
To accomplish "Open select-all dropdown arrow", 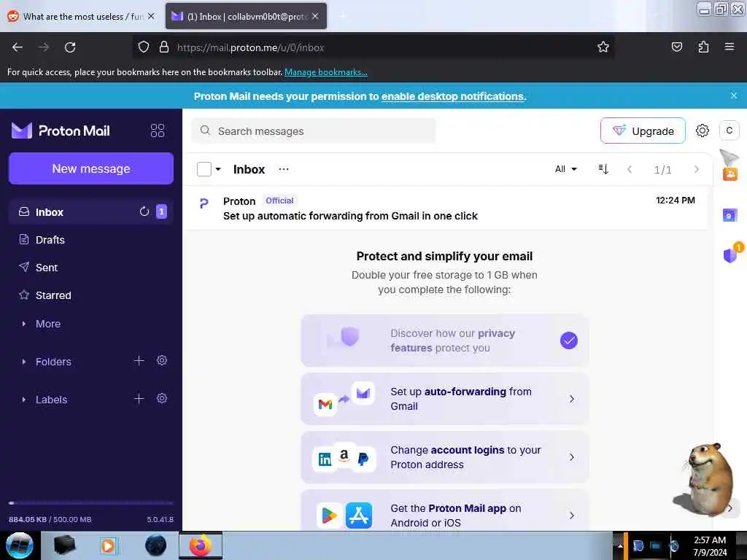I will pyautogui.click(x=218, y=169).
